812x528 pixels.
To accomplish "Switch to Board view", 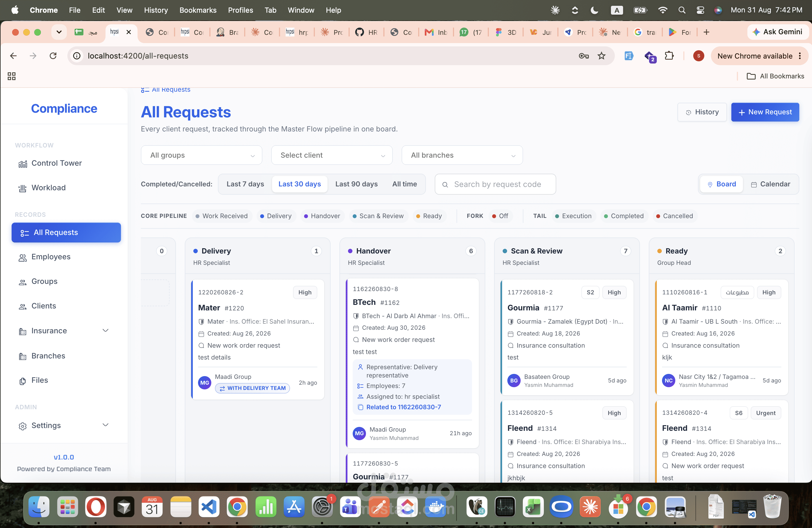I will coord(722,184).
